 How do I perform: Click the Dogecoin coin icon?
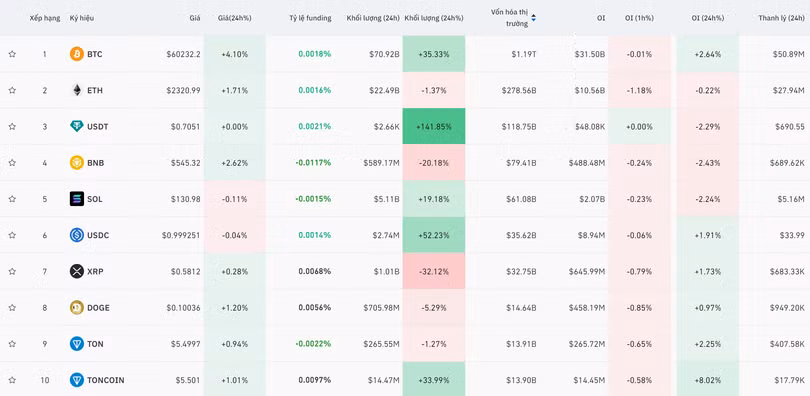pyautogui.click(x=76, y=308)
